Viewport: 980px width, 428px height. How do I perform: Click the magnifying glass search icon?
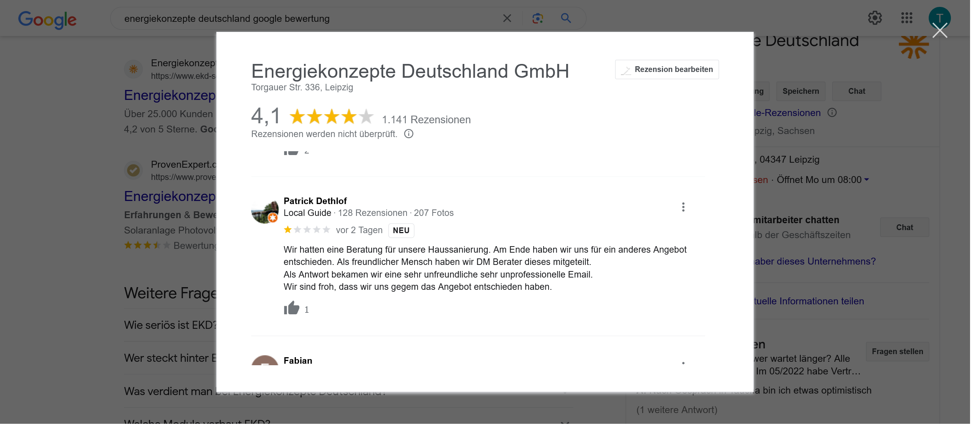click(x=566, y=18)
